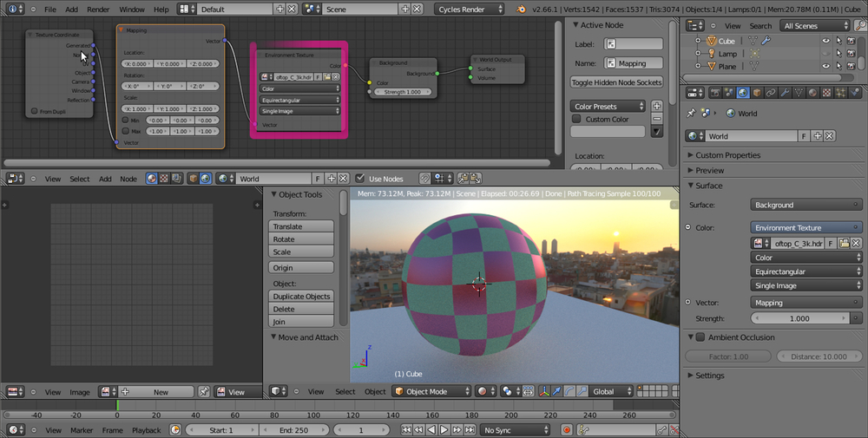Select compositing node tree type icon
Viewport: 868px width, 438px height.
(178, 179)
